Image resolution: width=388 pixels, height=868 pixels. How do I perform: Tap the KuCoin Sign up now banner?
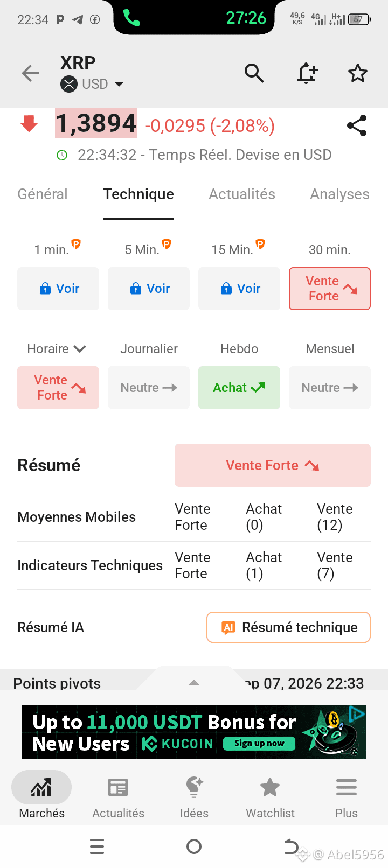pos(194,732)
